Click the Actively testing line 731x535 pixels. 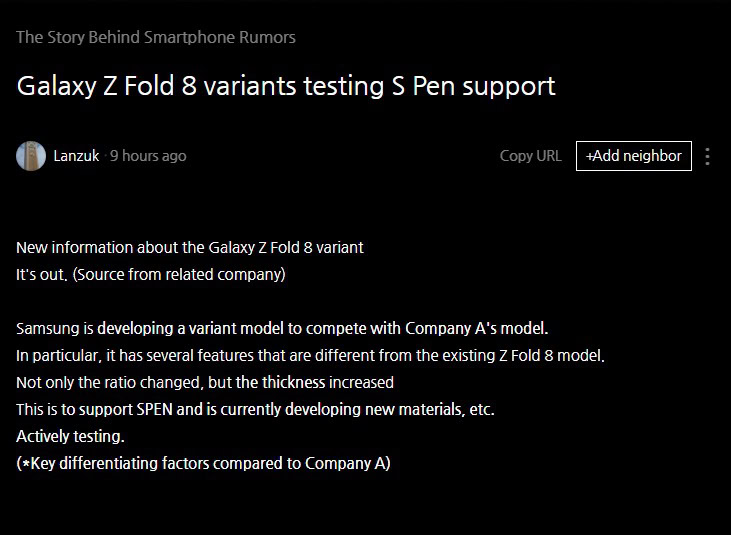[x=70, y=436]
